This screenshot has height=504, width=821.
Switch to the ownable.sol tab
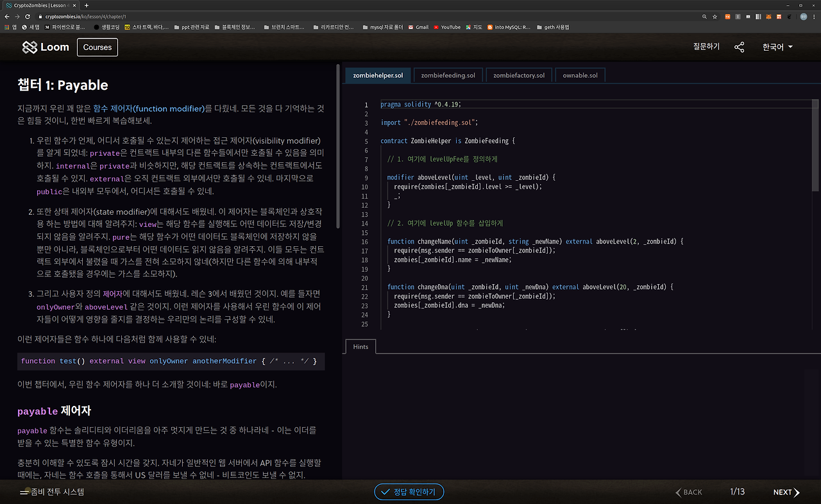[580, 75]
